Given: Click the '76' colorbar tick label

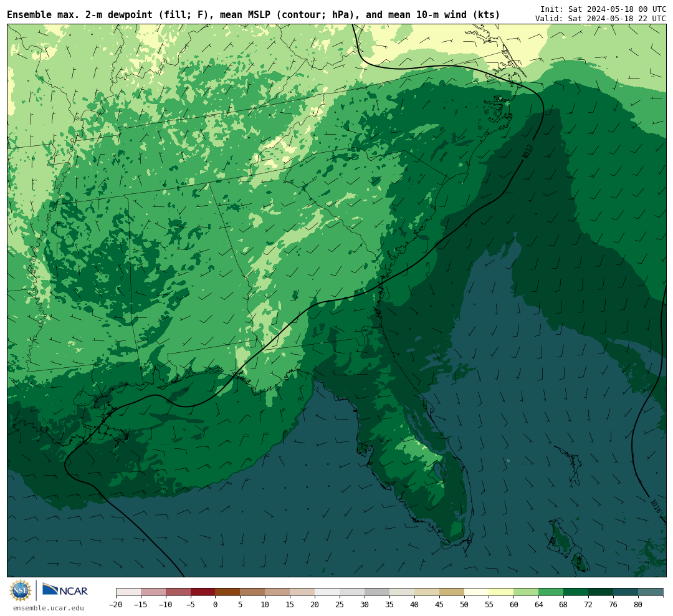Looking at the screenshot, I should point(614,605).
